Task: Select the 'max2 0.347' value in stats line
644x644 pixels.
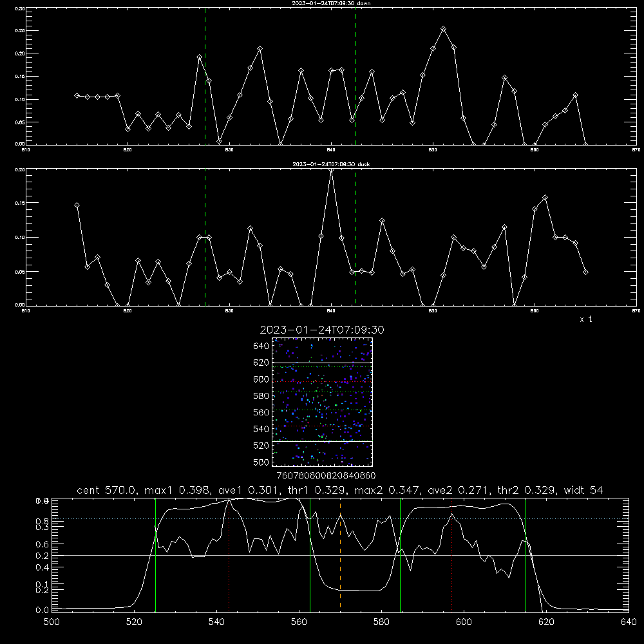Action: [x=388, y=490]
